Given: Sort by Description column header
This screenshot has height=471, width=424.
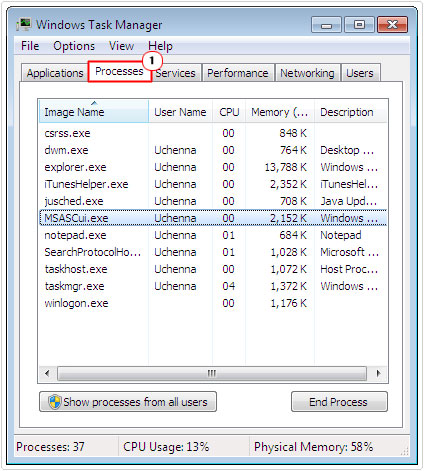Looking at the screenshot, I should (351, 112).
